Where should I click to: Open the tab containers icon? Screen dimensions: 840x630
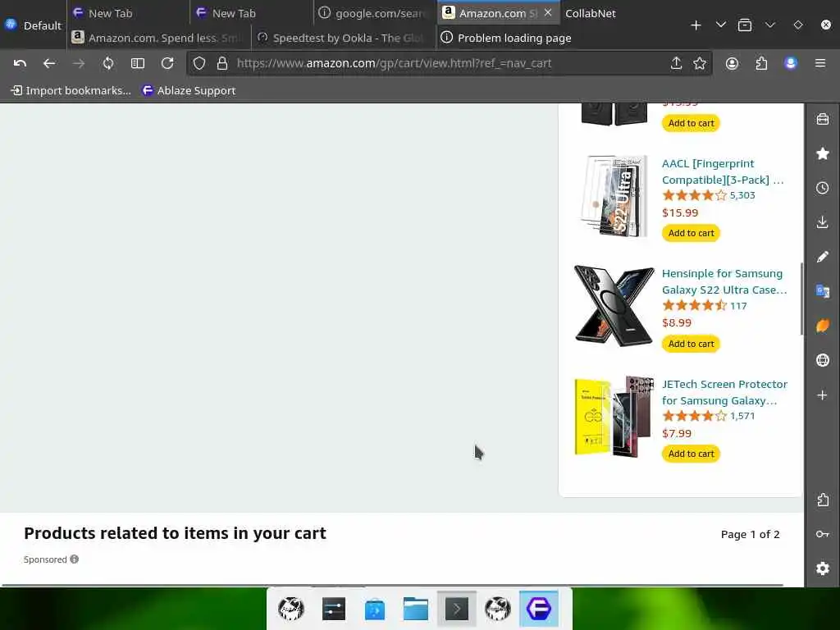tap(745, 25)
